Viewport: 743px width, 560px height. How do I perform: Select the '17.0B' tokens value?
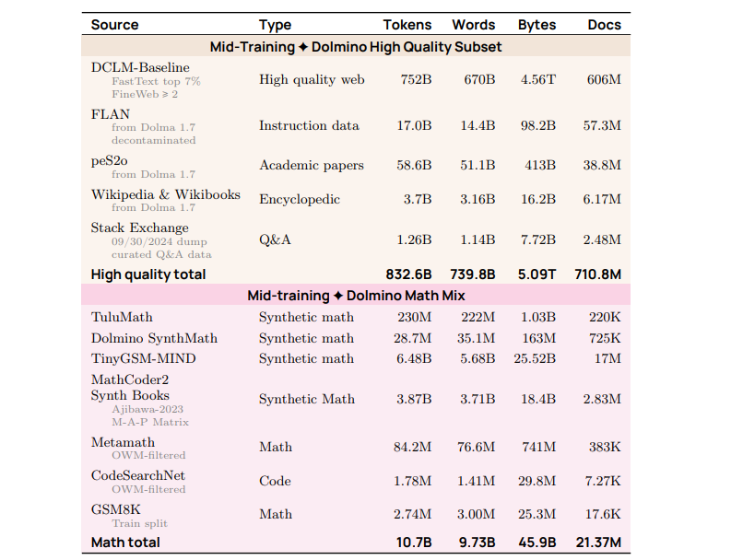(414, 125)
